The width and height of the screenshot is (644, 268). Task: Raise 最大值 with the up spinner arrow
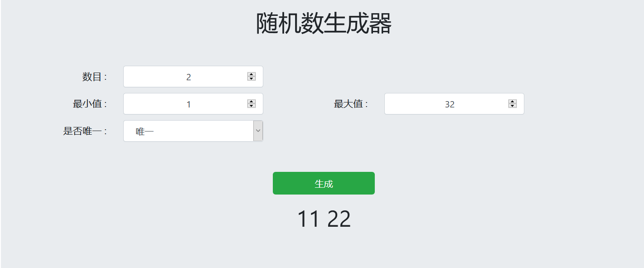513,102
